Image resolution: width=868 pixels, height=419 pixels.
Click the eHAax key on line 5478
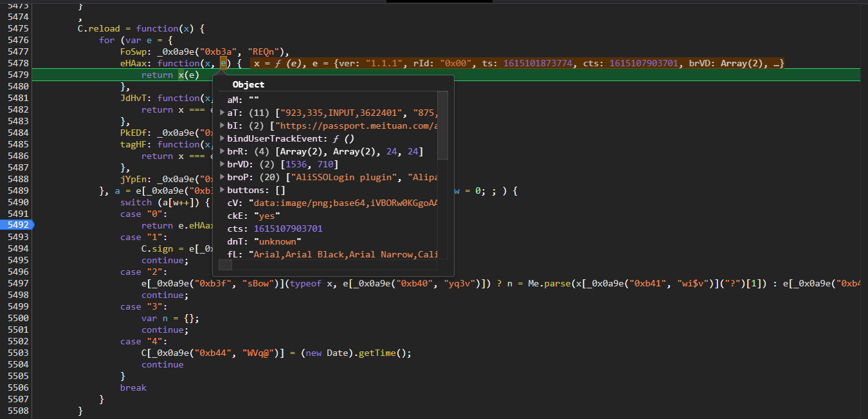pyautogui.click(x=133, y=63)
